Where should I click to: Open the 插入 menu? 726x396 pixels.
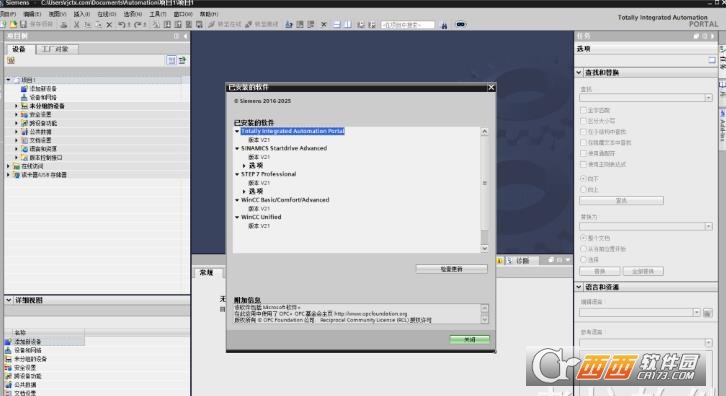[x=82, y=14]
